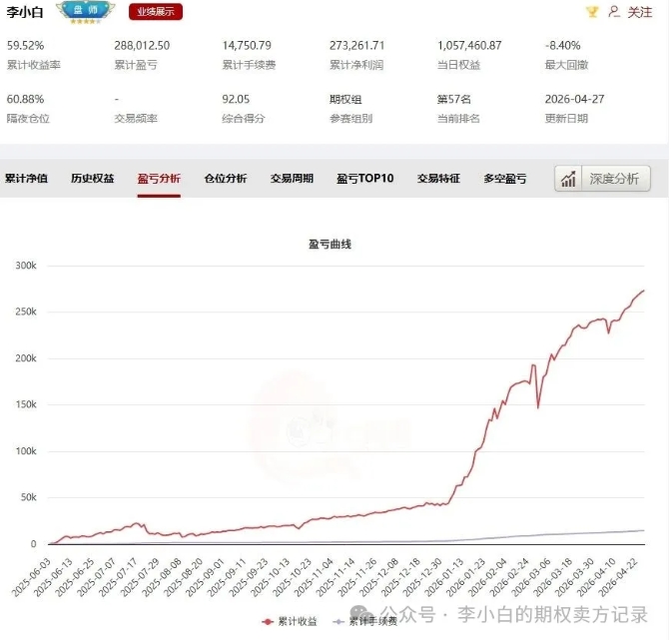
Task: Click the trophy icon near 关注
Action: click(592, 12)
